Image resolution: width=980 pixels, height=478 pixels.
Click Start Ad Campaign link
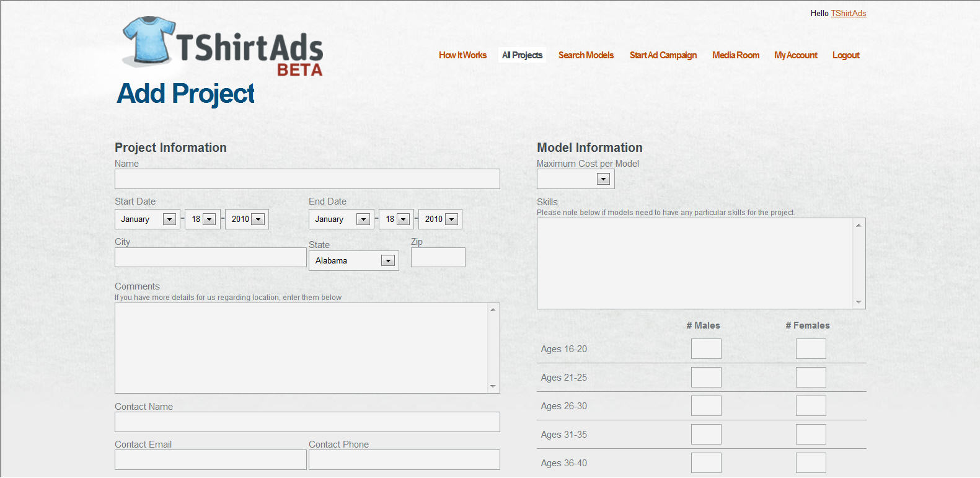(663, 55)
